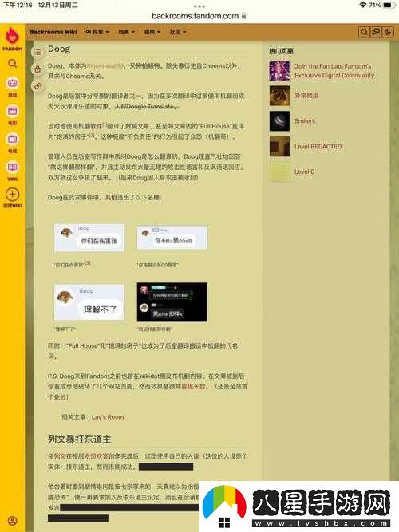Click footnote reference [3] under first image
Screen dimensions: 399x532
pyautogui.click(x=88, y=263)
